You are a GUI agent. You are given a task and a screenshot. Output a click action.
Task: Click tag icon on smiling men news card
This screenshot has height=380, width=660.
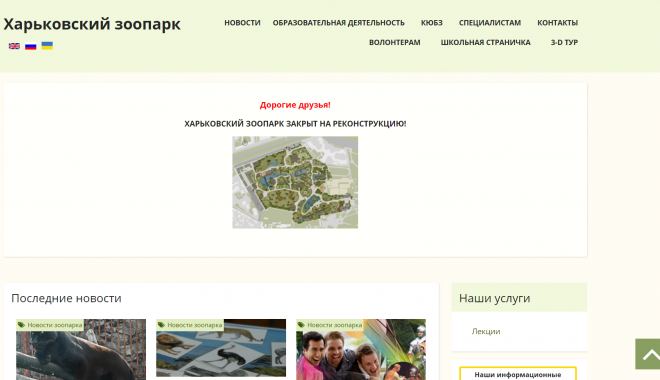click(x=301, y=325)
